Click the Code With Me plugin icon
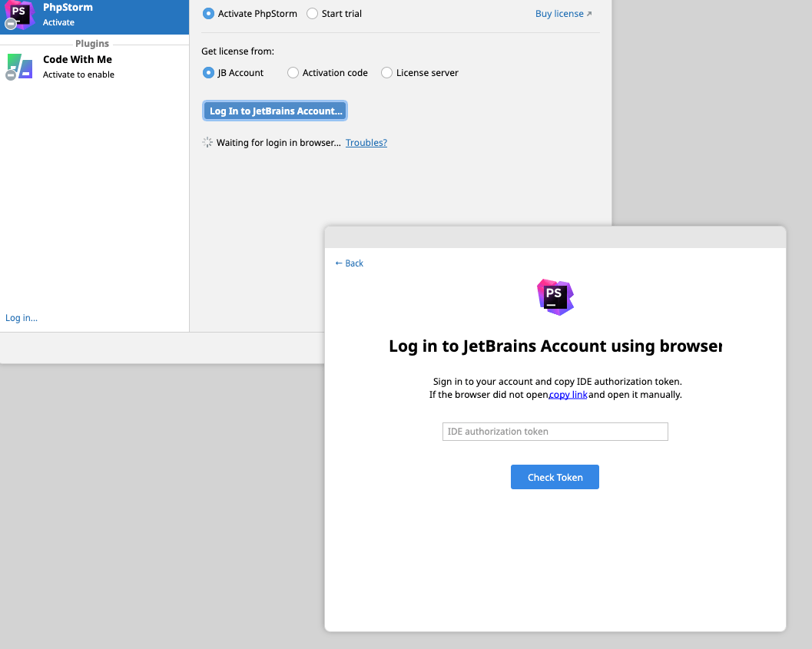812x649 pixels. (19, 67)
